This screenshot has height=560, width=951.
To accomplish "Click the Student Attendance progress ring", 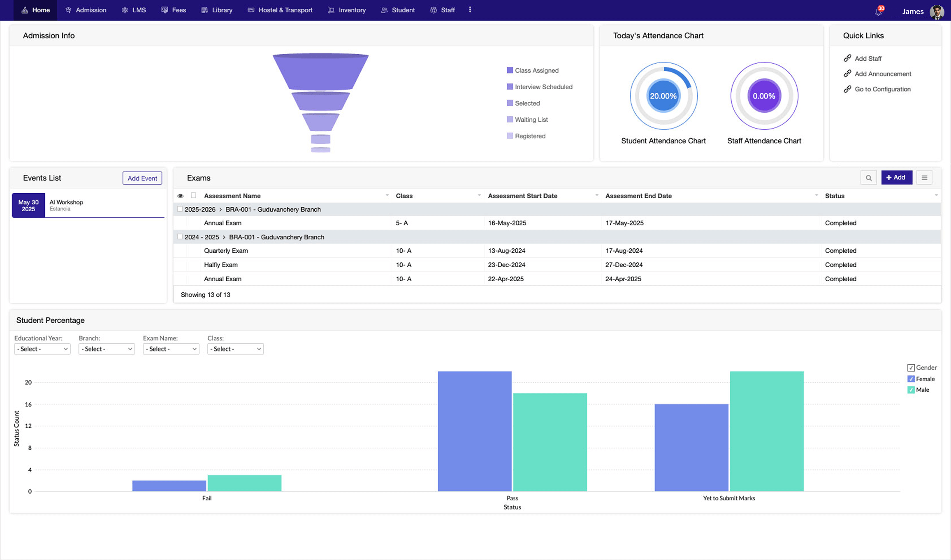I will click(x=663, y=96).
